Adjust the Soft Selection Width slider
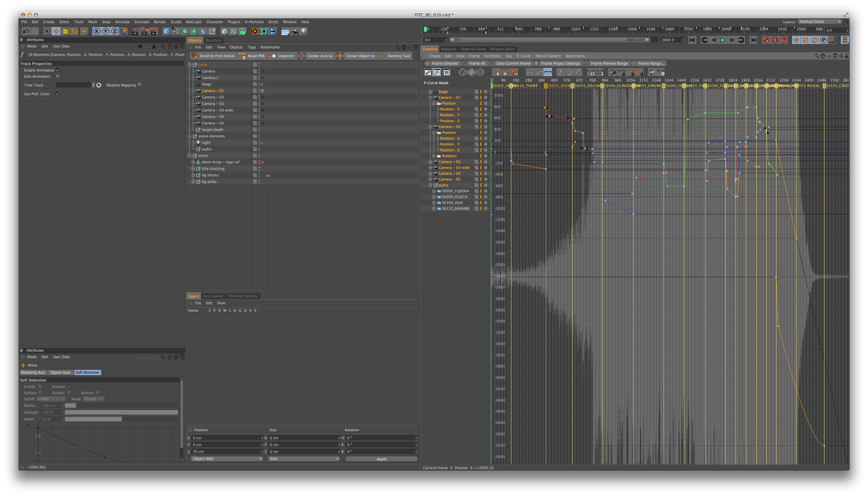The height and width of the screenshot is (496, 868). pyautogui.click(x=121, y=419)
